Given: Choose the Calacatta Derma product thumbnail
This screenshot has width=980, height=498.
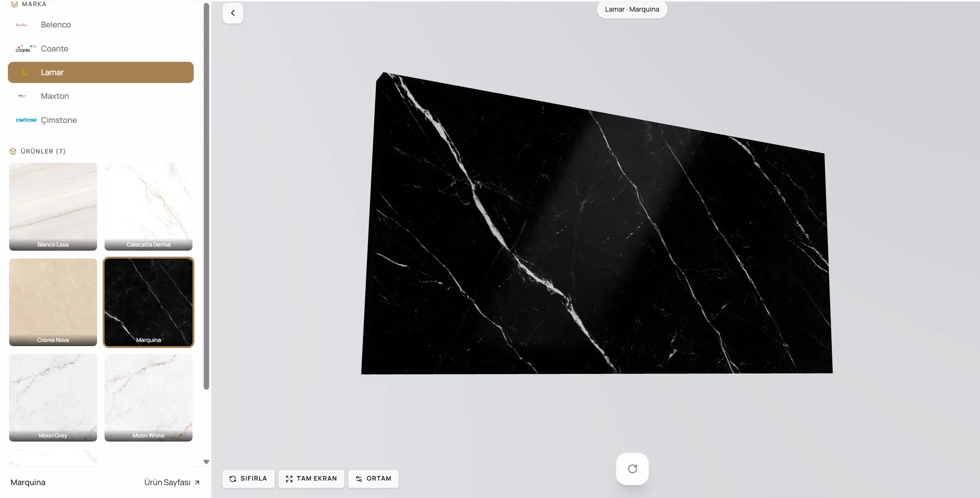Looking at the screenshot, I should [x=149, y=207].
